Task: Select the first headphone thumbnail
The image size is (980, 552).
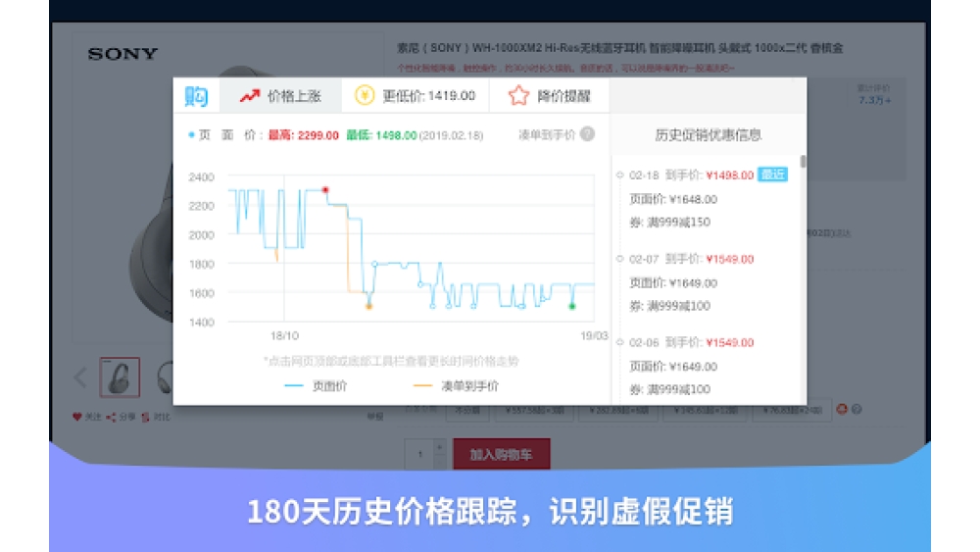Action: 120,376
